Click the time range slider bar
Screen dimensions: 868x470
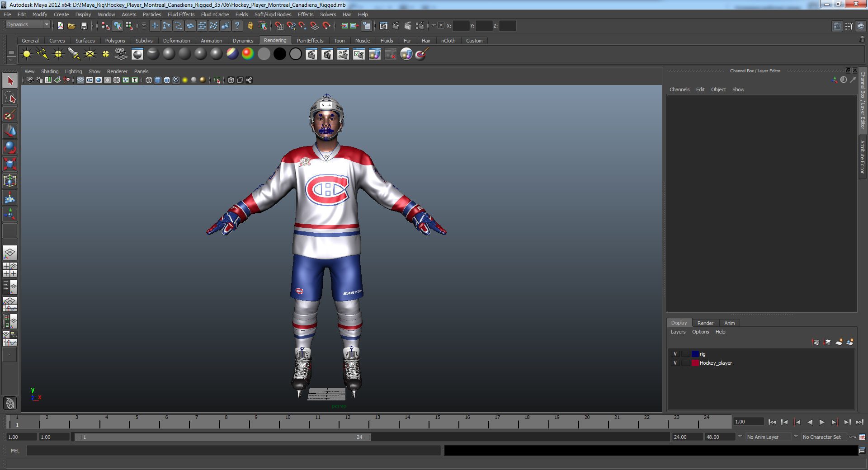[222, 437]
